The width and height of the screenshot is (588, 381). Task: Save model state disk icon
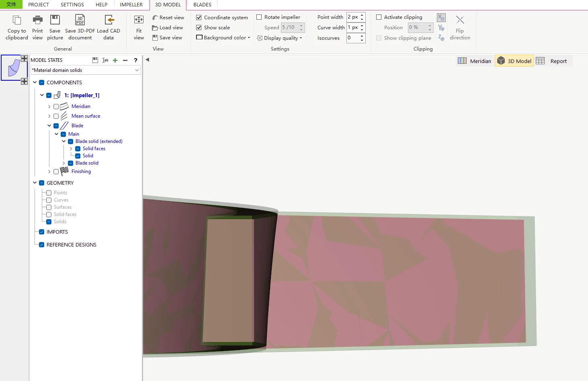95,60
